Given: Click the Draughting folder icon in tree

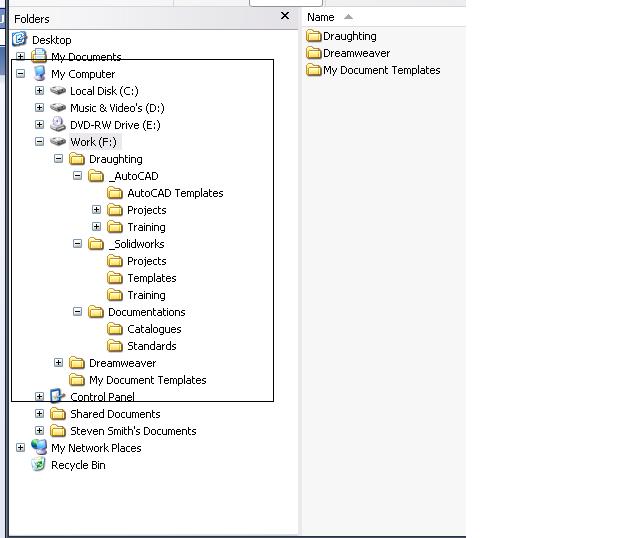Looking at the screenshot, I should tap(77, 159).
